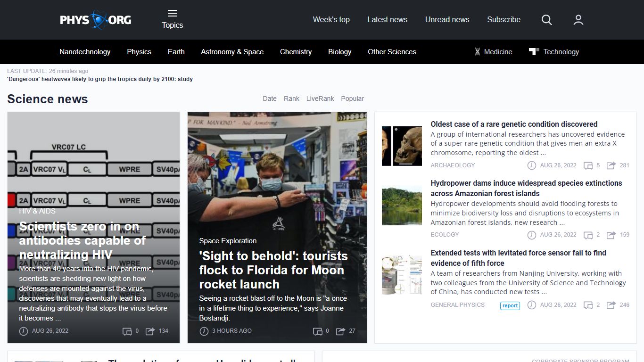This screenshot has height=362, width=644.
Task: Click clock icon beside '3 HOURS AGO'
Action: point(204,331)
